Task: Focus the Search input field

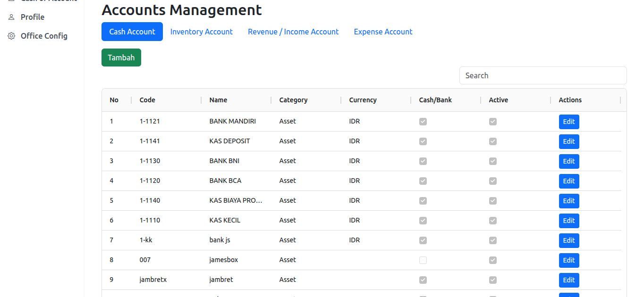Action: point(543,75)
